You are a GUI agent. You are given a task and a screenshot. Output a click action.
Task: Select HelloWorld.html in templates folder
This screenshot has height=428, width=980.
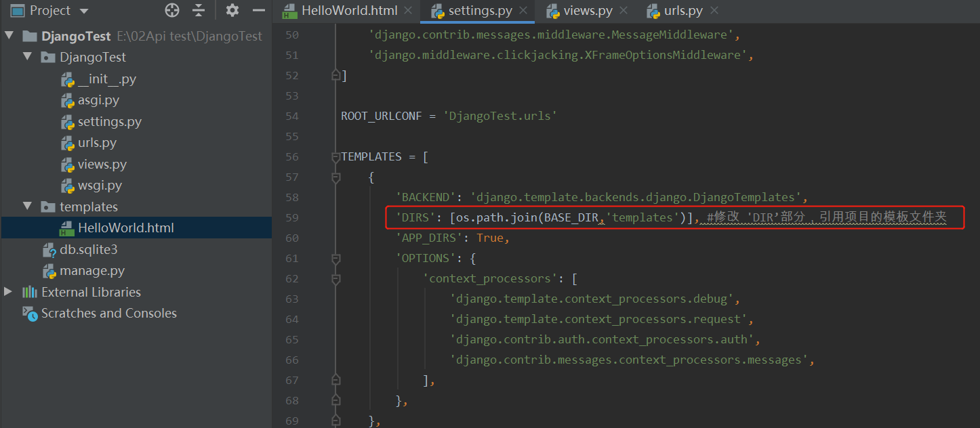pos(126,228)
